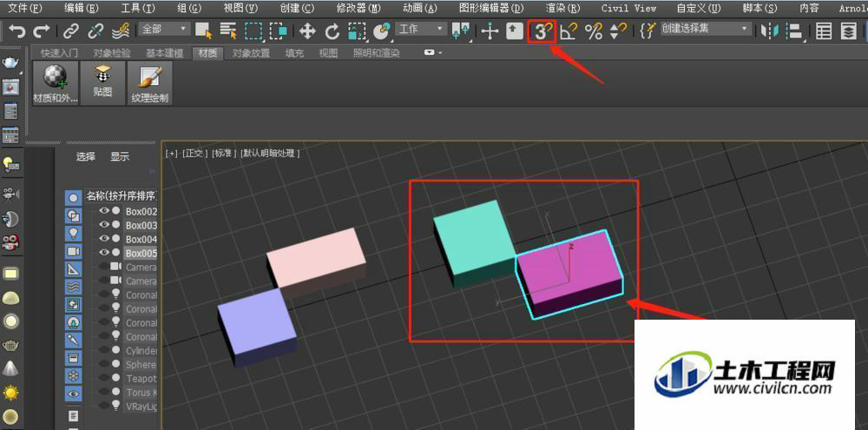The height and width of the screenshot is (430, 868).
Task: Click the Undo arrow in the main toolbar
Action: click(x=17, y=31)
